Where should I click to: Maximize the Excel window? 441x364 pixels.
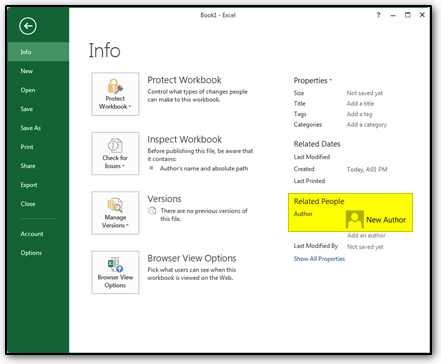point(408,15)
